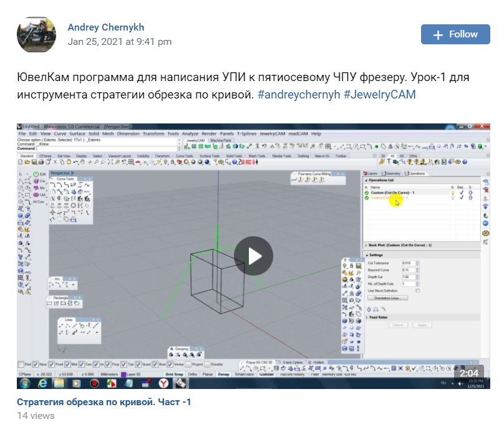Open the file explorer folder taskbar icon
504x442 pixels.
(59, 383)
